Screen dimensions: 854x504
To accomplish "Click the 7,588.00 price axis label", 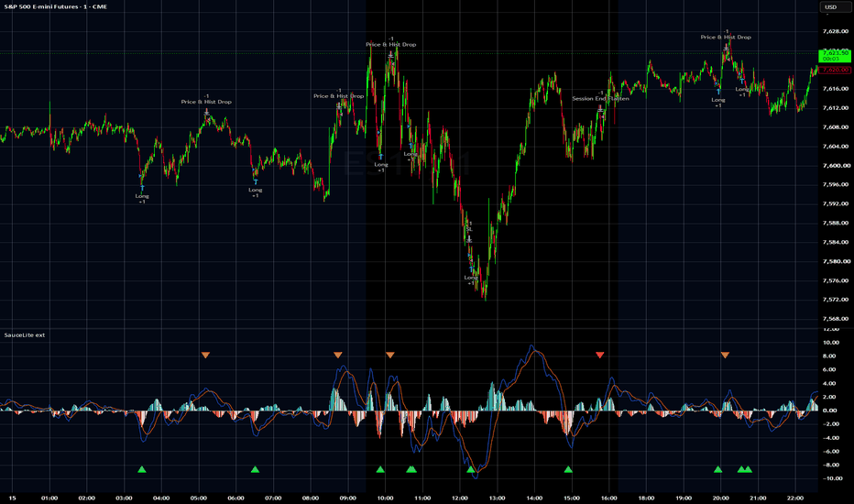I will tap(835, 223).
